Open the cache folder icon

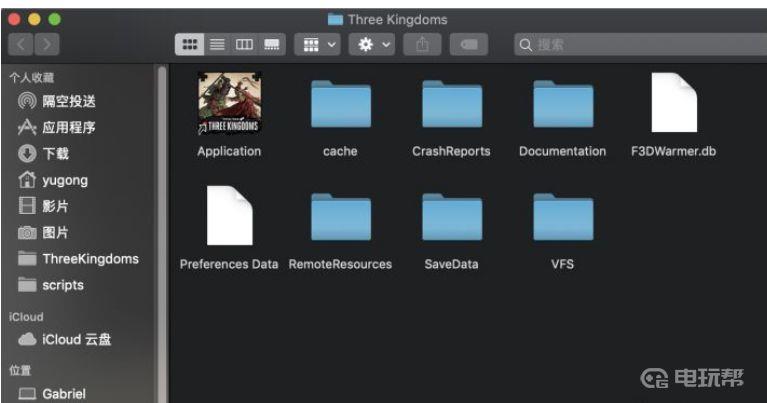pos(340,104)
